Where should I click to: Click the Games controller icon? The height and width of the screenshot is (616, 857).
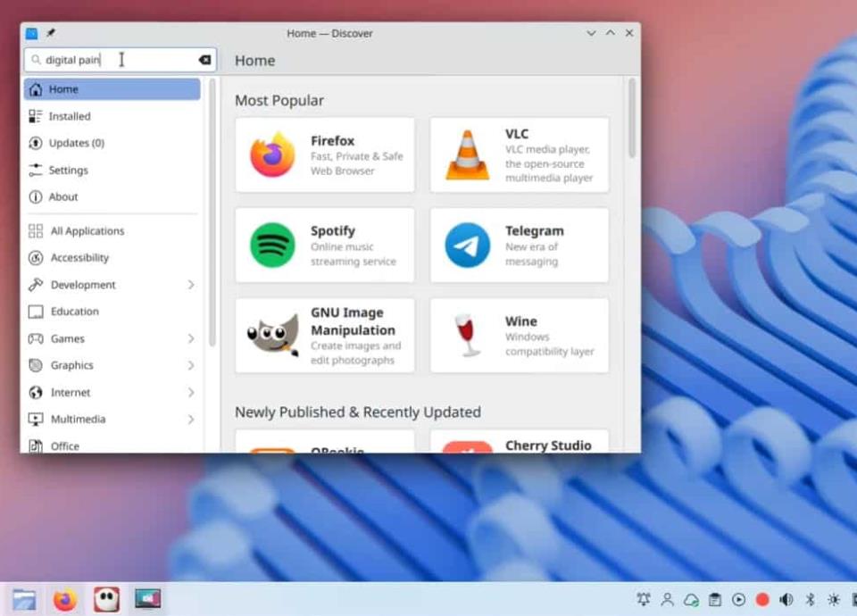(x=36, y=338)
